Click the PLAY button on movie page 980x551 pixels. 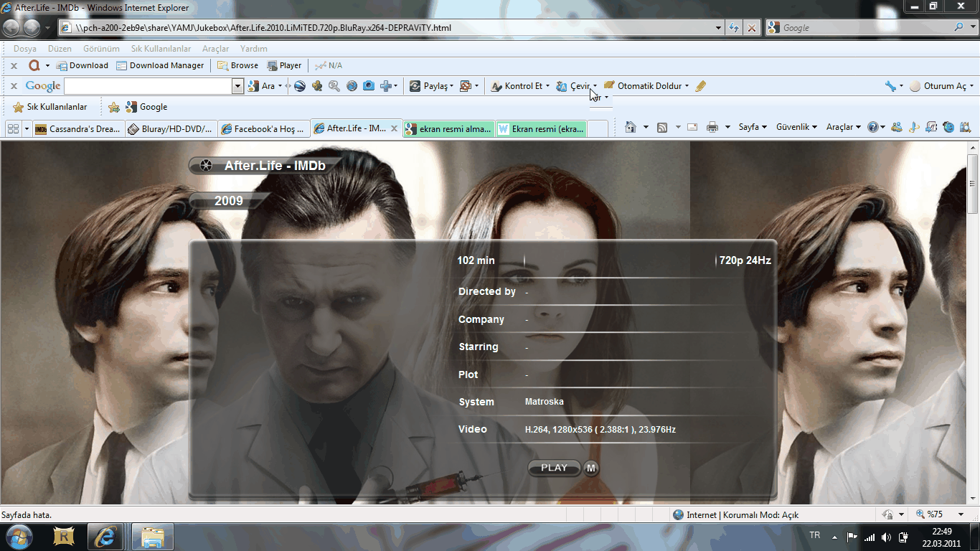click(554, 468)
